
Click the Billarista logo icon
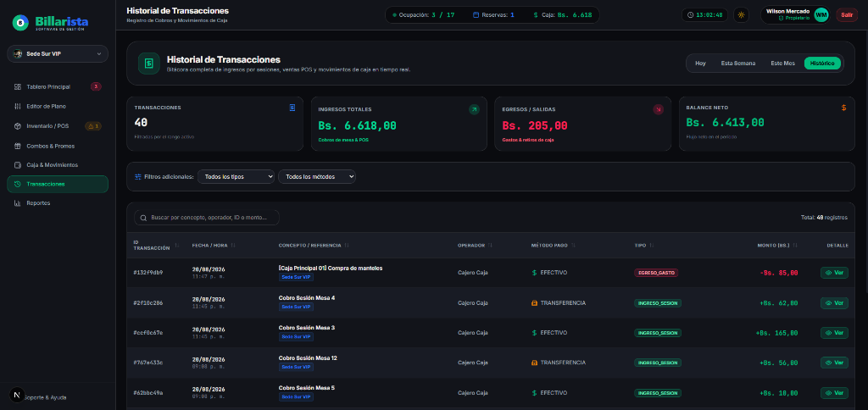coord(20,22)
